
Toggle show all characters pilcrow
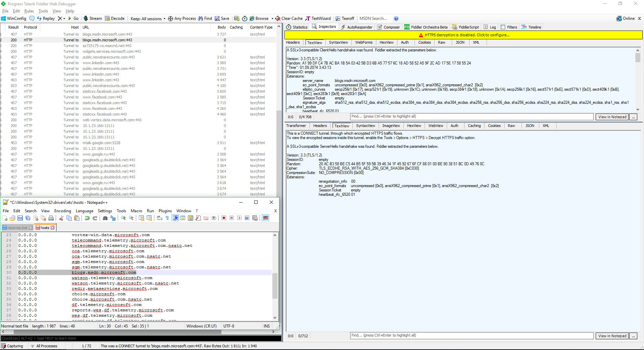pyautogui.click(x=167, y=218)
